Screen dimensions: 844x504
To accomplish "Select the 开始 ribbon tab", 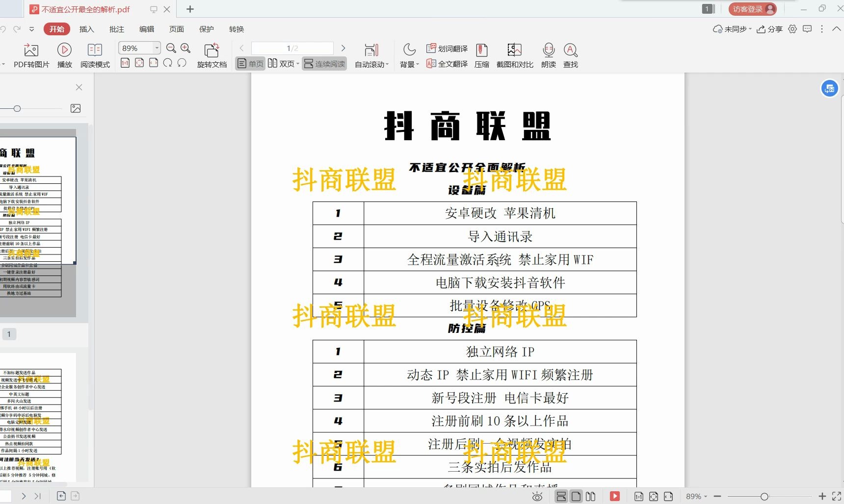I will (57, 29).
